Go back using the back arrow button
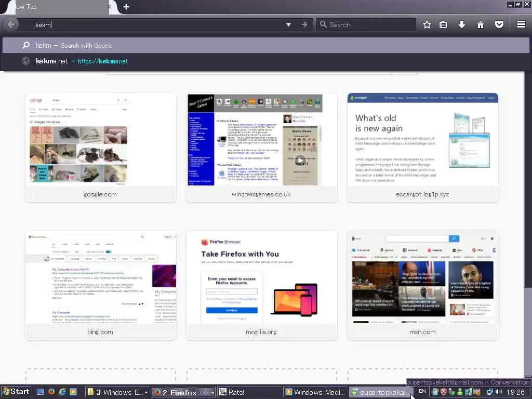This screenshot has height=399, width=532. [x=11, y=24]
